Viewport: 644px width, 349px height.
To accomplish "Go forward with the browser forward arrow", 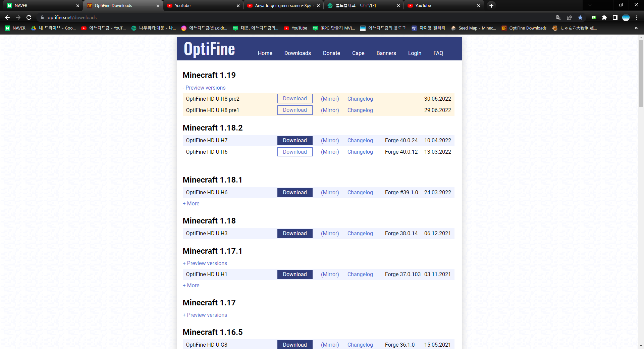I will [x=18, y=17].
